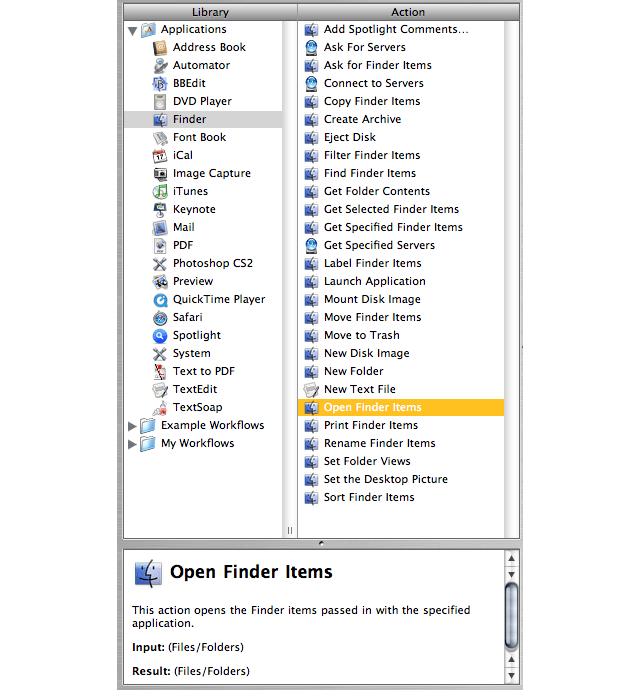Click the globe icon beside Connect to Servers

311,83
